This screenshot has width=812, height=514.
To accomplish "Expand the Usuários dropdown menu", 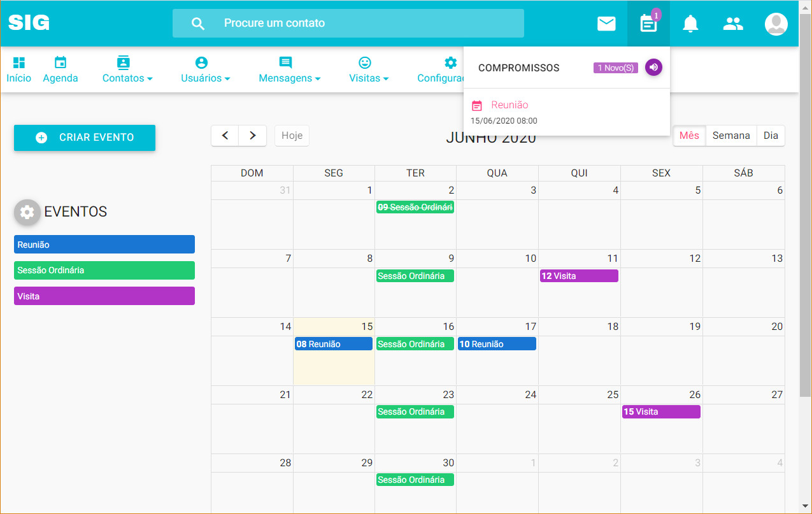I will [x=205, y=69].
